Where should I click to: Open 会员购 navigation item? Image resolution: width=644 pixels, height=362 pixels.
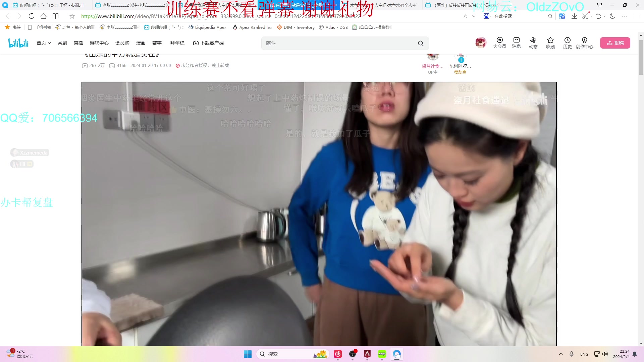[x=122, y=43]
